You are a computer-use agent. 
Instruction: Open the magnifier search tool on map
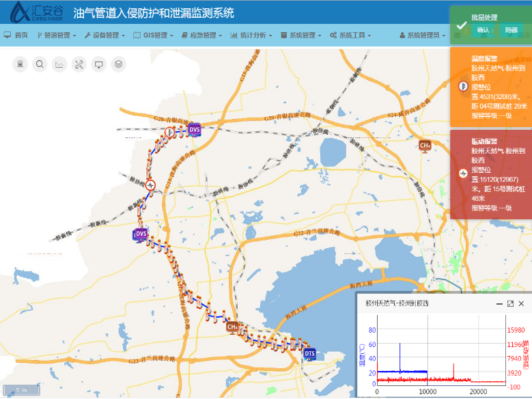pos(40,64)
